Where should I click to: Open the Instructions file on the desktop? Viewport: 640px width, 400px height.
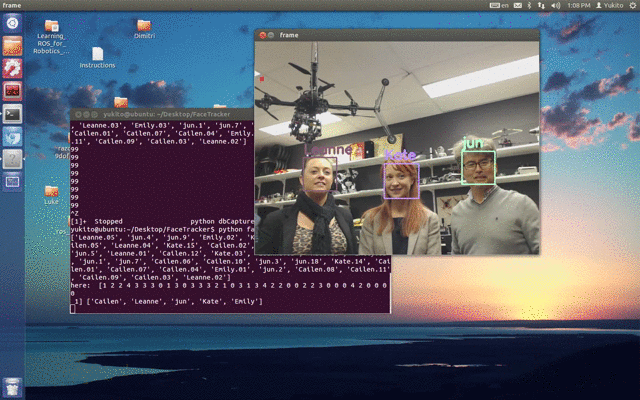coord(97,57)
